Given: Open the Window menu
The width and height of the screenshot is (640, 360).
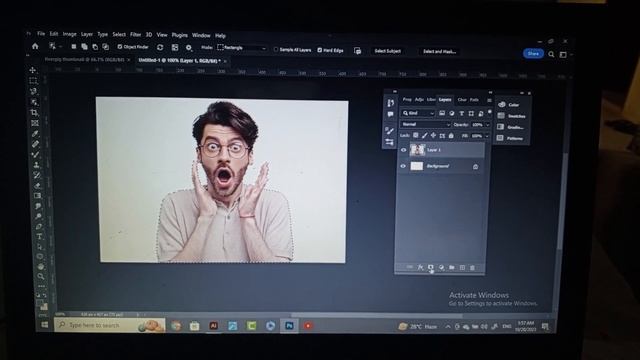Looking at the screenshot, I should (201, 36).
